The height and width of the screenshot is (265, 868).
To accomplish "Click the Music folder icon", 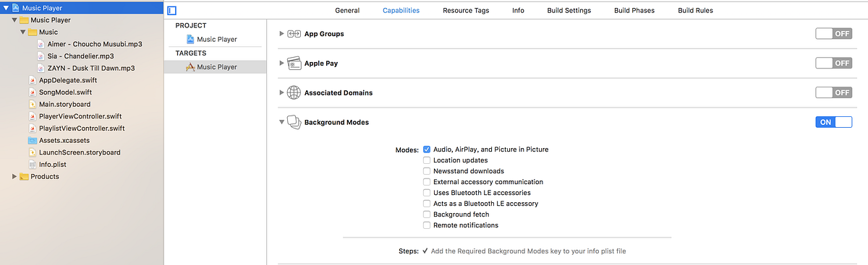I will coord(33,32).
